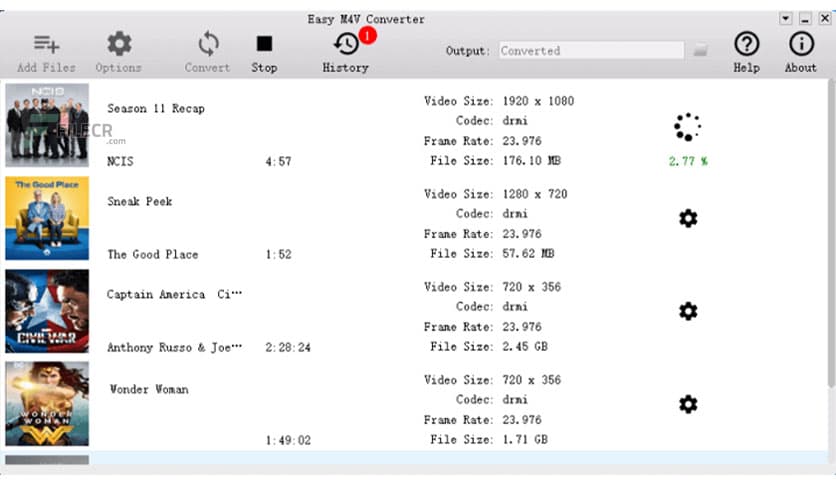Select The Good Place thumbnail

pos(47,218)
